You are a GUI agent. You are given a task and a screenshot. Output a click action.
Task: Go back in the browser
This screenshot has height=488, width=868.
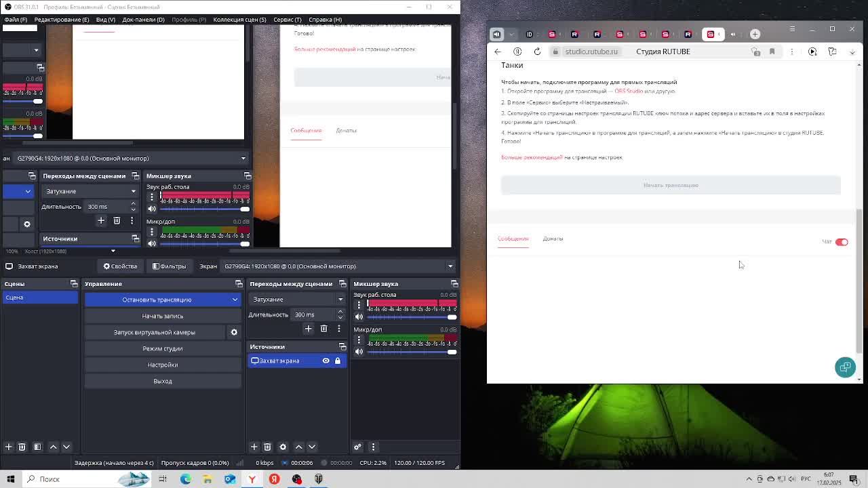click(498, 52)
